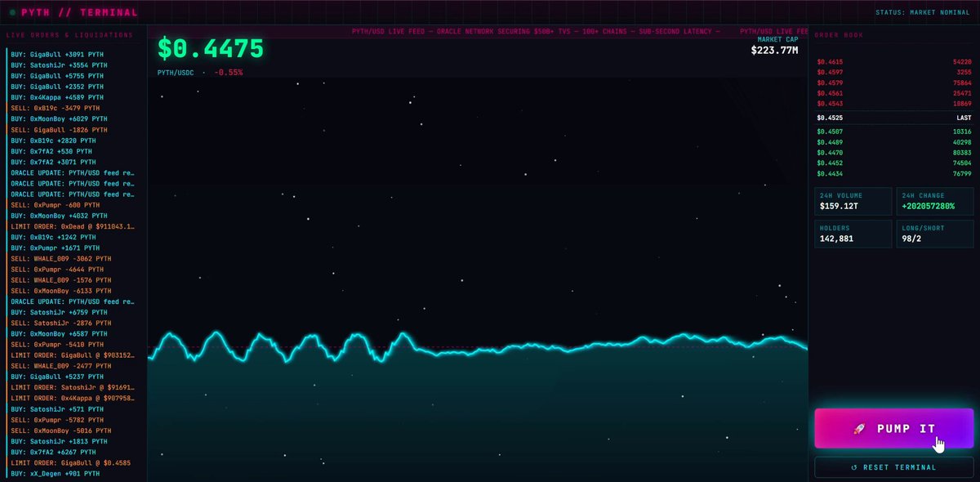The height and width of the screenshot is (482, 980).
Task: Click the PUMP IT button
Action: (x=894, y=428)
